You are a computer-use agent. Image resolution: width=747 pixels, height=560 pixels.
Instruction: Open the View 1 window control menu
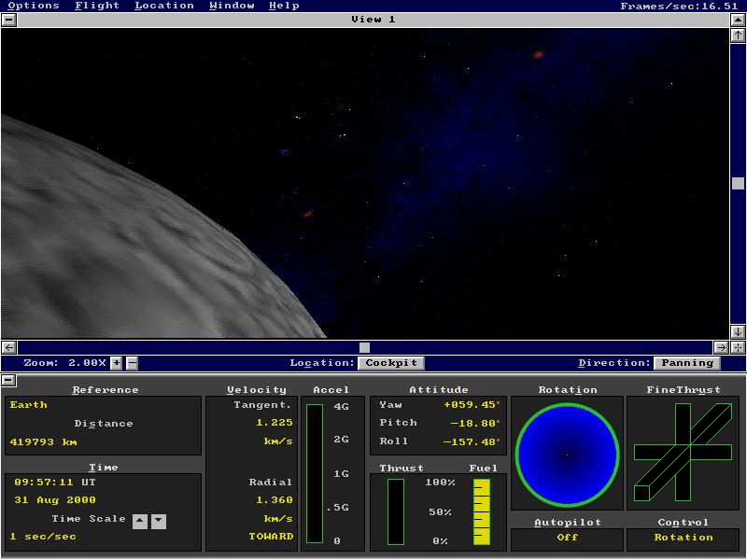click(x=8, y=19)
